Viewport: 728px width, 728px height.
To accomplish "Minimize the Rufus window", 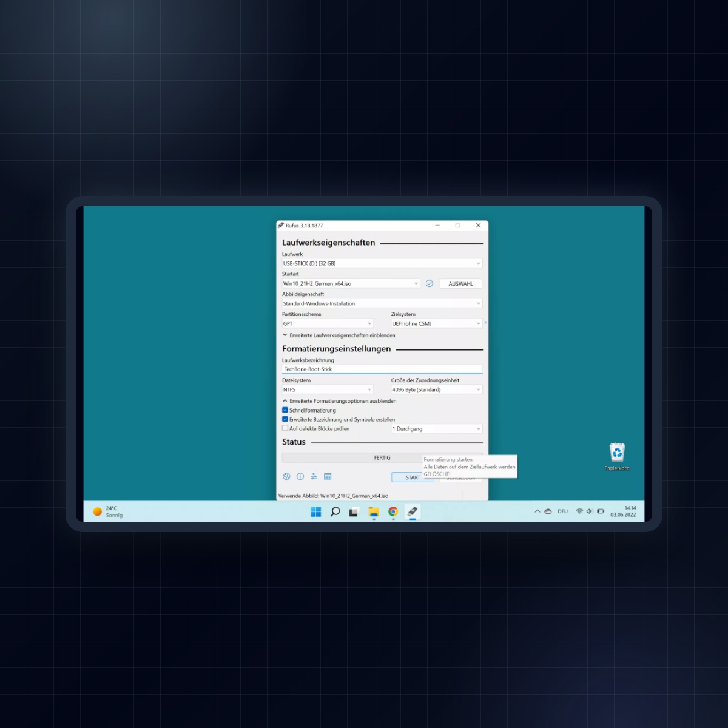I will pyautogui.click(x=437, y=226).
